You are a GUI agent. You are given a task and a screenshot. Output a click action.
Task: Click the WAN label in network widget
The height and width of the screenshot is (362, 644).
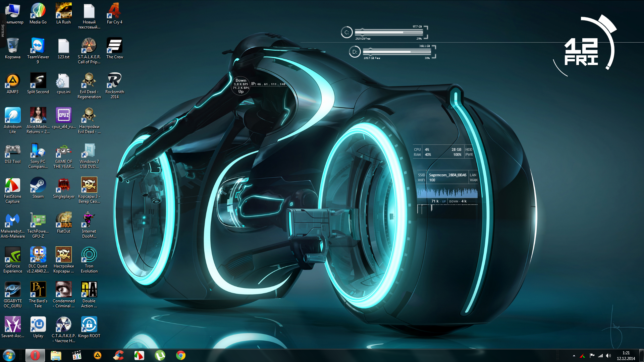pyautogui.click(x=473, y=180)
